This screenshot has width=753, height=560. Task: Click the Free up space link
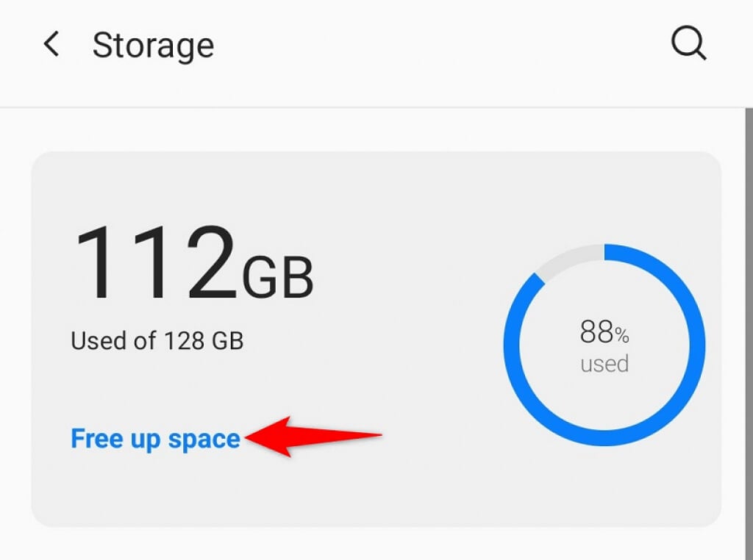(x=155, y=439)
